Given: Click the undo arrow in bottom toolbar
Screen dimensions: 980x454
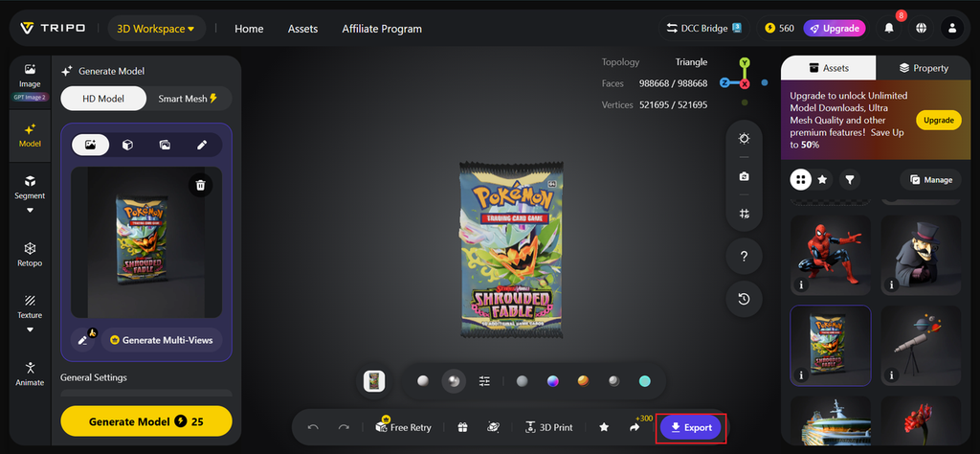Looking at the screenshot, I should point(313,428).
